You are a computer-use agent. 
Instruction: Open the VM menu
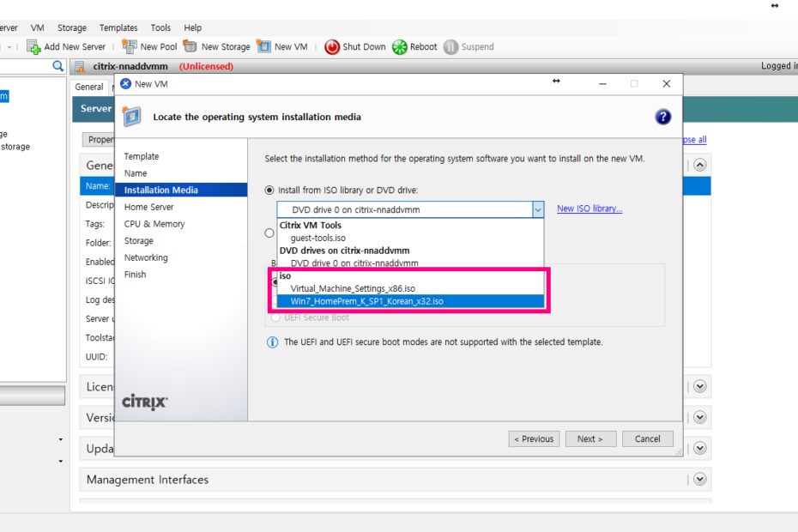[37, 27]
